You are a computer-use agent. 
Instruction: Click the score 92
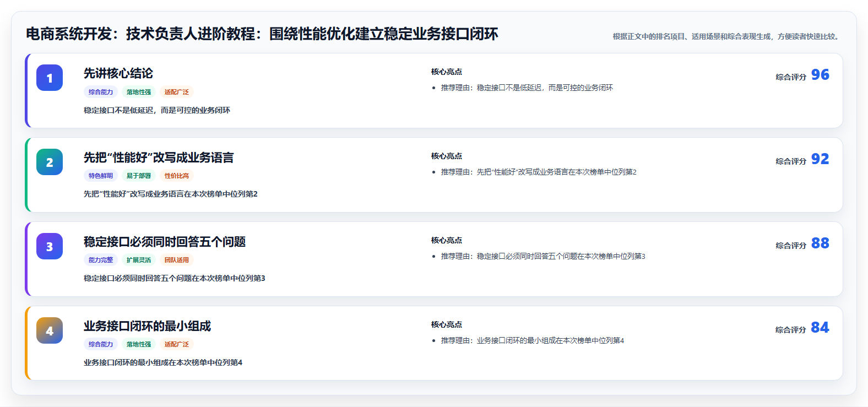click(820, 159)
